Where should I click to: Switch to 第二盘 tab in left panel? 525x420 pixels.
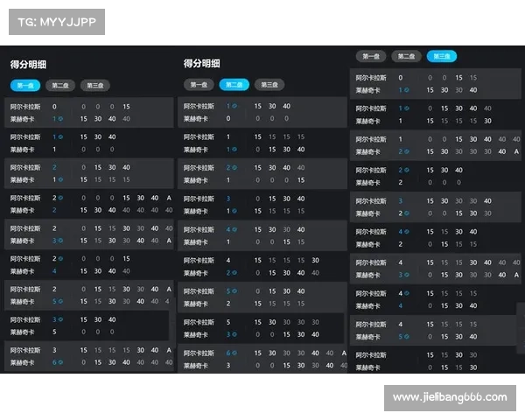60,86
